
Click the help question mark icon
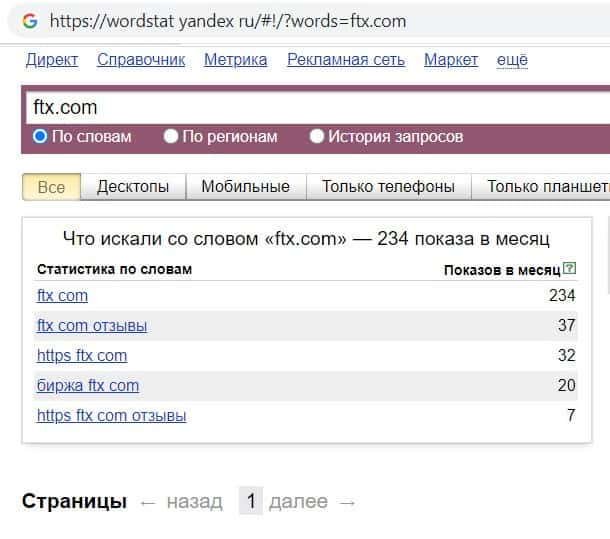tap(570, 268)
